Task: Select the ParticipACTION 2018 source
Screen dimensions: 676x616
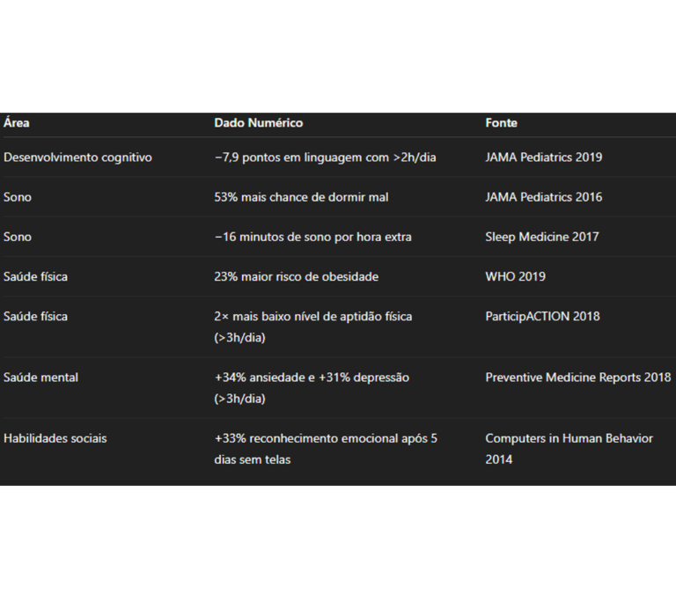Action: click(x=542, y=317)
